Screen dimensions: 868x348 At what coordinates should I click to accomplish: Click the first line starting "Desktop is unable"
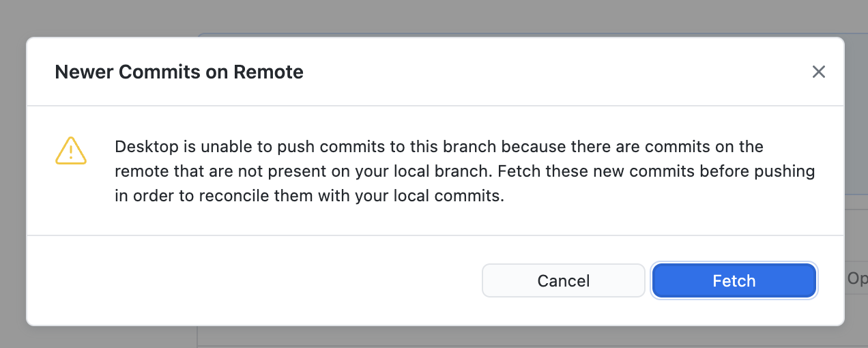pyautogui.click(x=438, y=147)
